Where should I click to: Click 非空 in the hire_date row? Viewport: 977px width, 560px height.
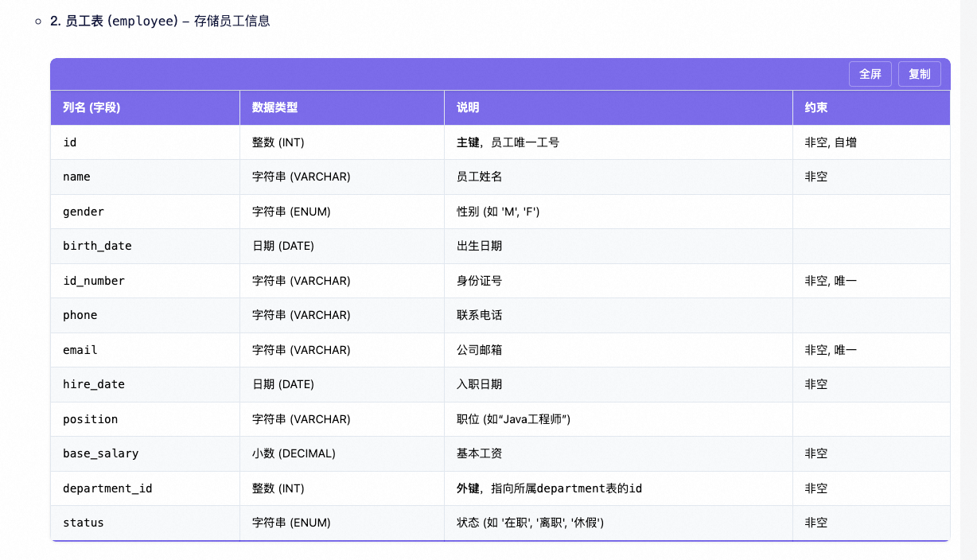pos(871,384)
